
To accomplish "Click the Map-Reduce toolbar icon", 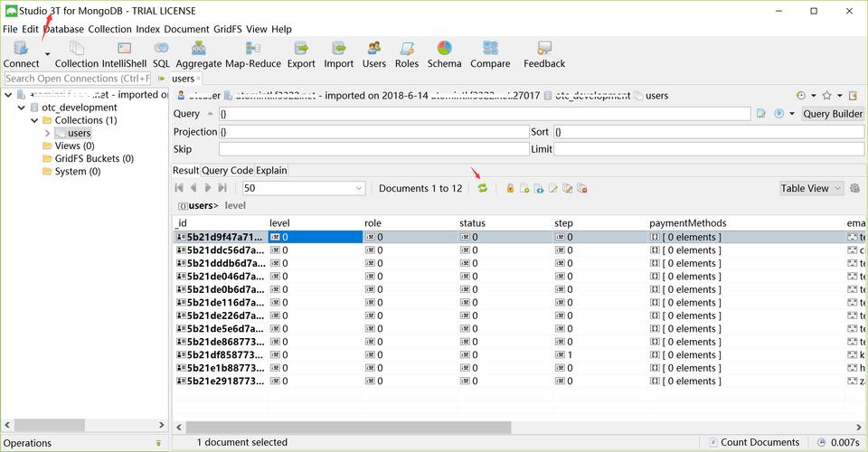I will (253, 49).
